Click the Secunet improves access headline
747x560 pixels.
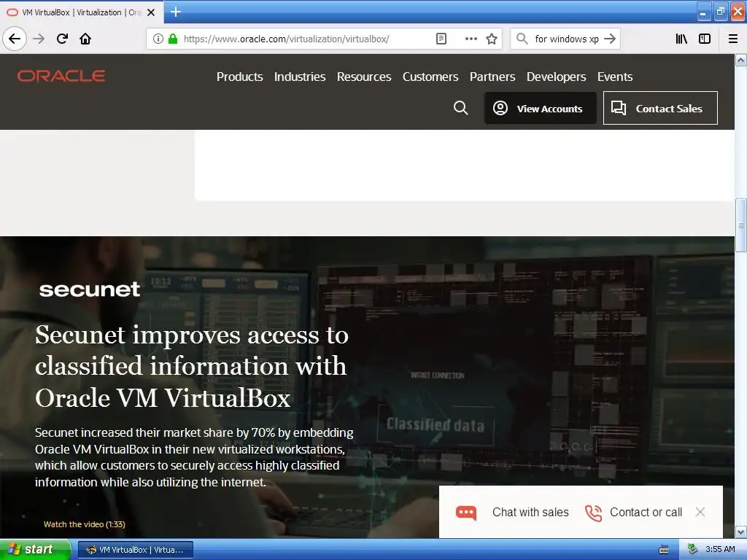pos(192,366)
